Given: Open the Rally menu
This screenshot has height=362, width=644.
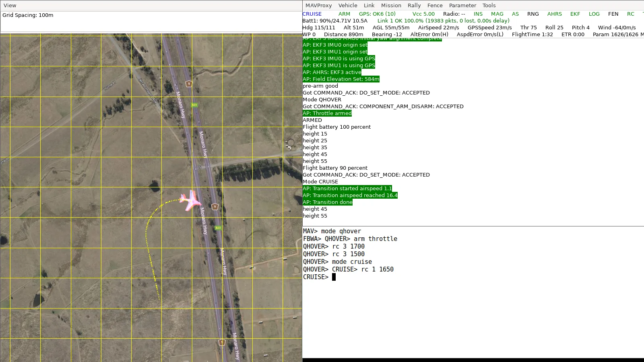Looking at the screenshot, I should point(414,5).
